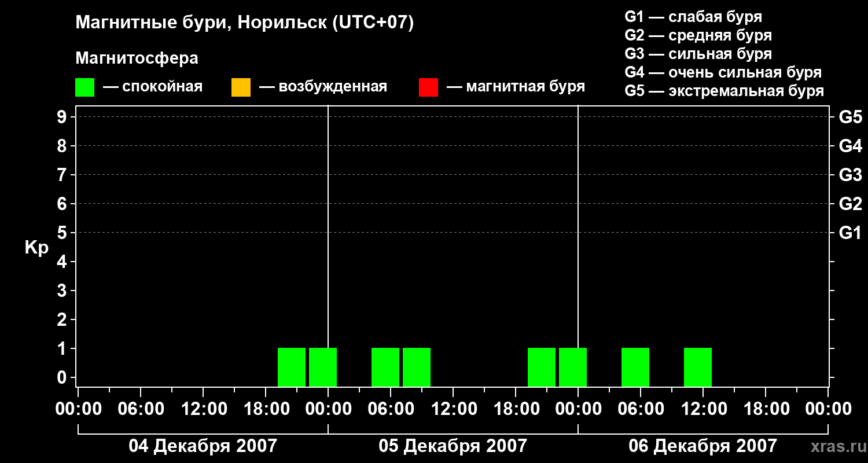Click the '— магнитная буря' legend label

[x=516, y=87]
